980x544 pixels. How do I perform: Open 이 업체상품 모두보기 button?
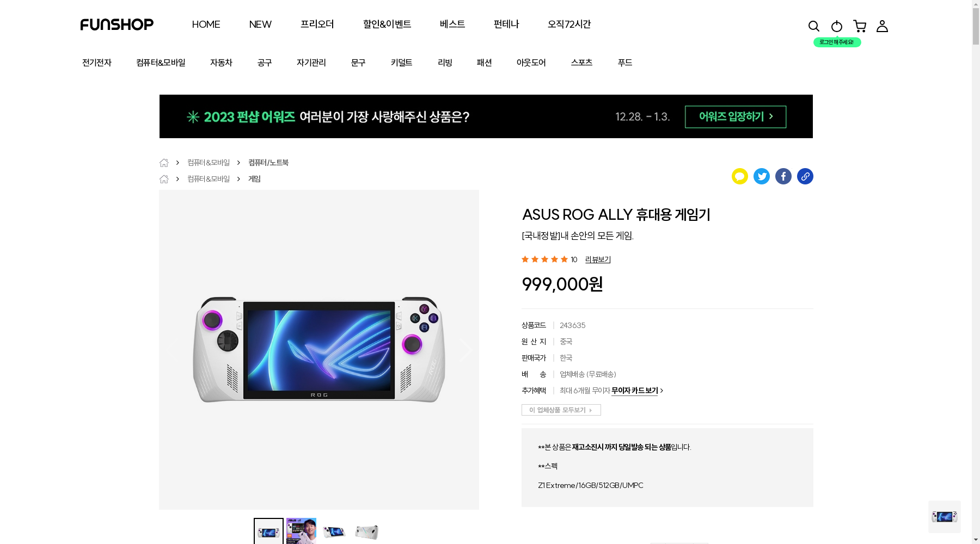tap(561, 410)
